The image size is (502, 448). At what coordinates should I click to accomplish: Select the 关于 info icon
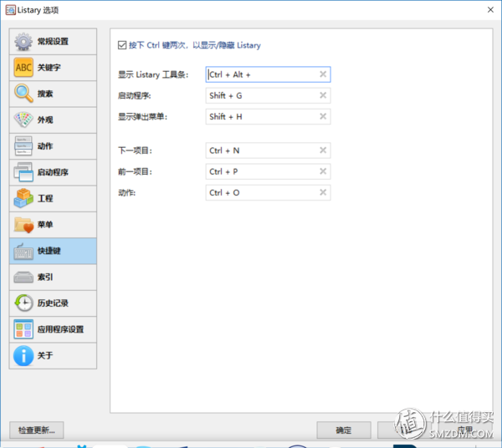[x=23, y=355]
